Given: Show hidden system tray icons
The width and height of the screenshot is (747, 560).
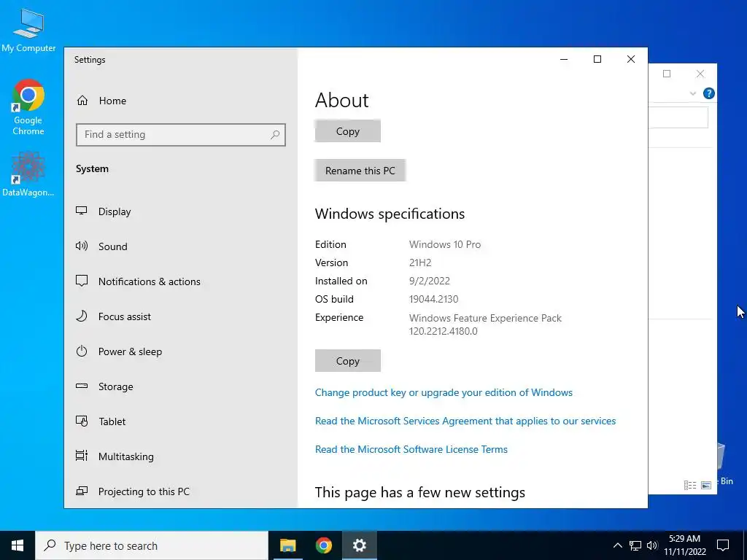Looking at the screenshot, I should tap(617, 545).
